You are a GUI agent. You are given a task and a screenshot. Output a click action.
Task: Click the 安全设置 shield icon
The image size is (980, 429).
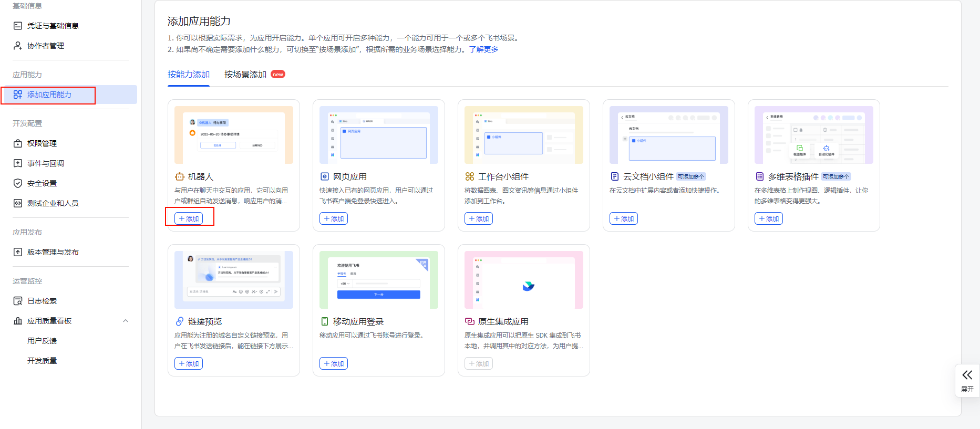18,183
